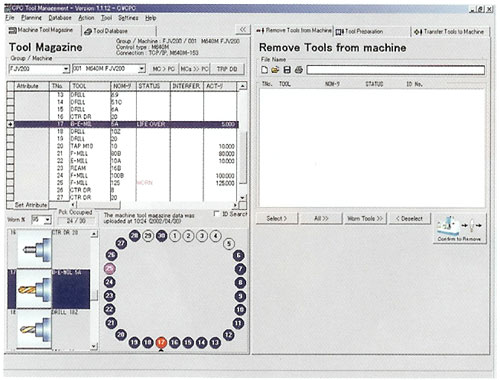This screenshot has width=500, height=380.
Task: Click the new file icon under File Name
Action: click(x=264, y=70)
